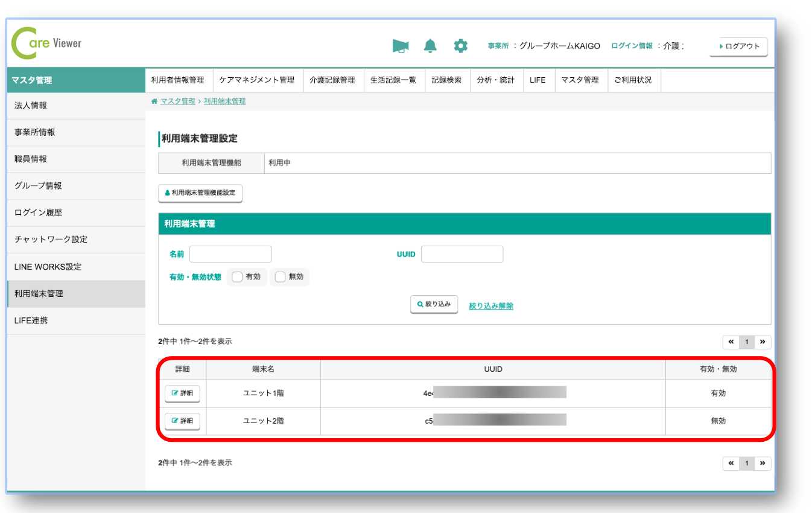Open the bell notifications icon
812x513 pixels.
coord(430,46)
